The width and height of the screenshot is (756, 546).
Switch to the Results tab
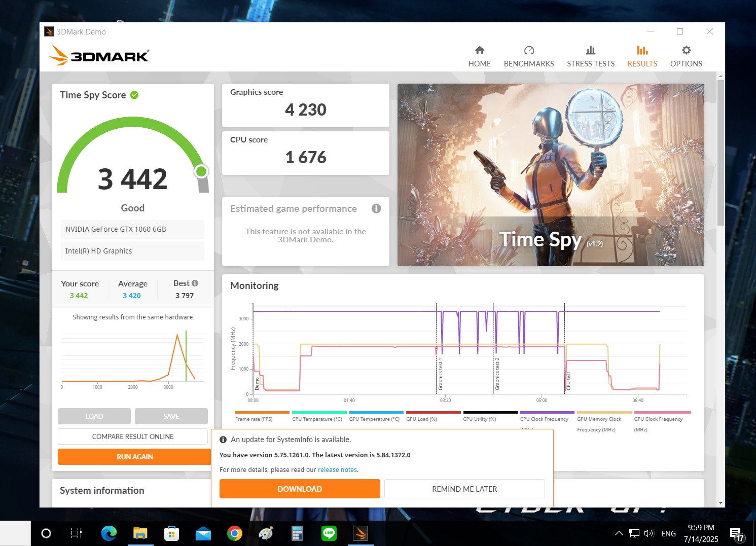click(x=642, y=56)
